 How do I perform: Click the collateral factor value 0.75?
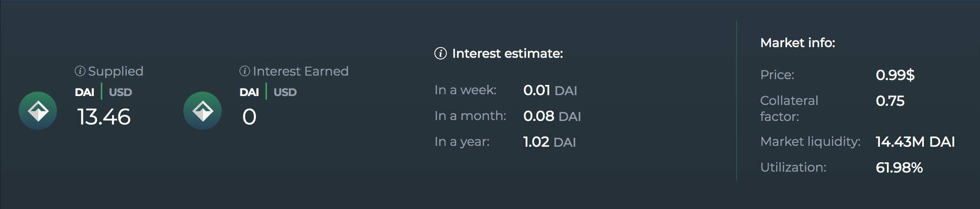890,101
